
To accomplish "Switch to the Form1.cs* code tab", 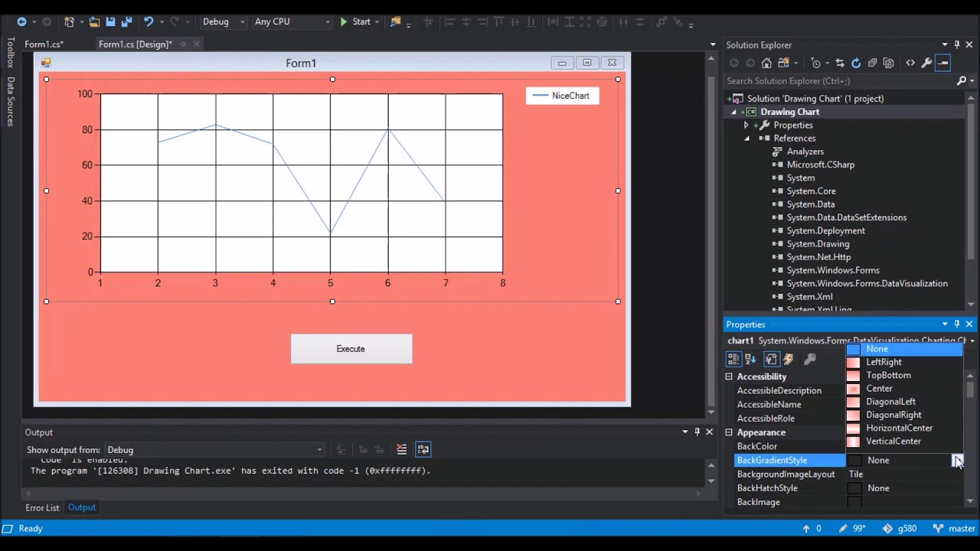I will tap(44, 44).
